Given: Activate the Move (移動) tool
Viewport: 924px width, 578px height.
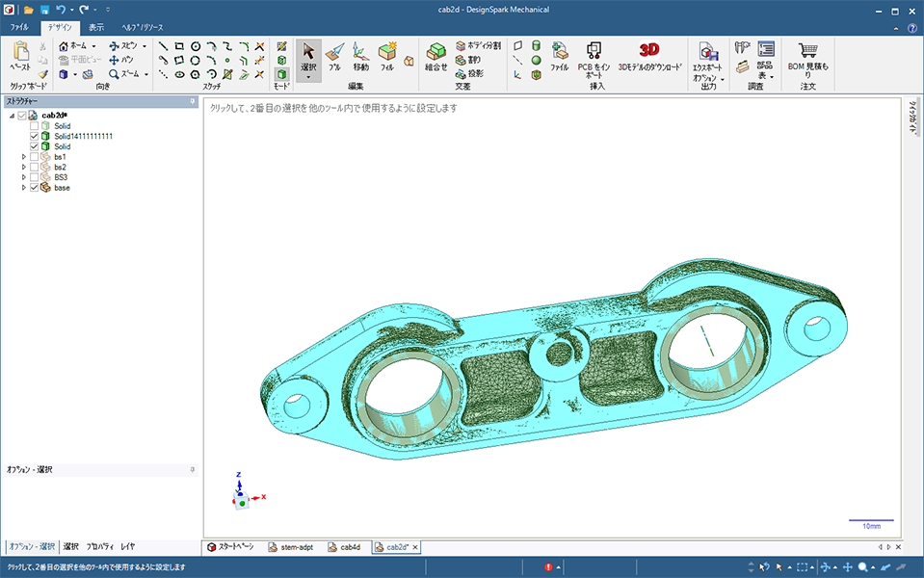Looking at the screenshot, I should (x=360, y=56).
